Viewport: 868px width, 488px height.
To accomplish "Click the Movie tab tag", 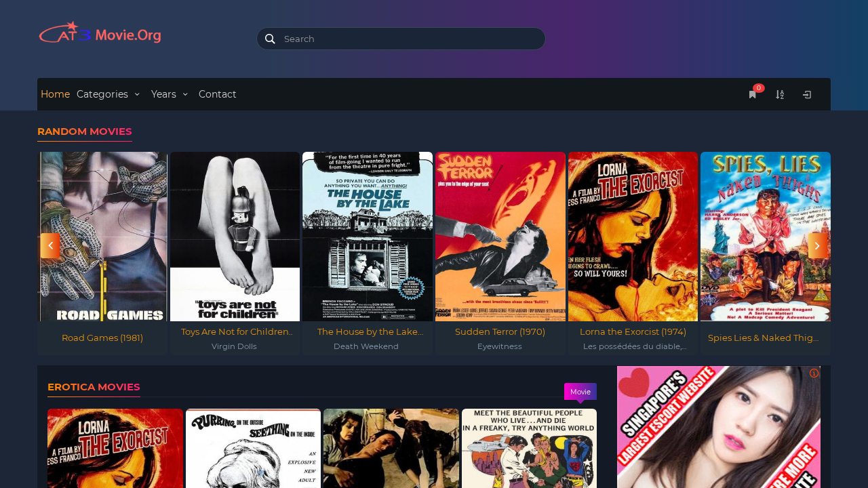I will (x=580, y=392).
